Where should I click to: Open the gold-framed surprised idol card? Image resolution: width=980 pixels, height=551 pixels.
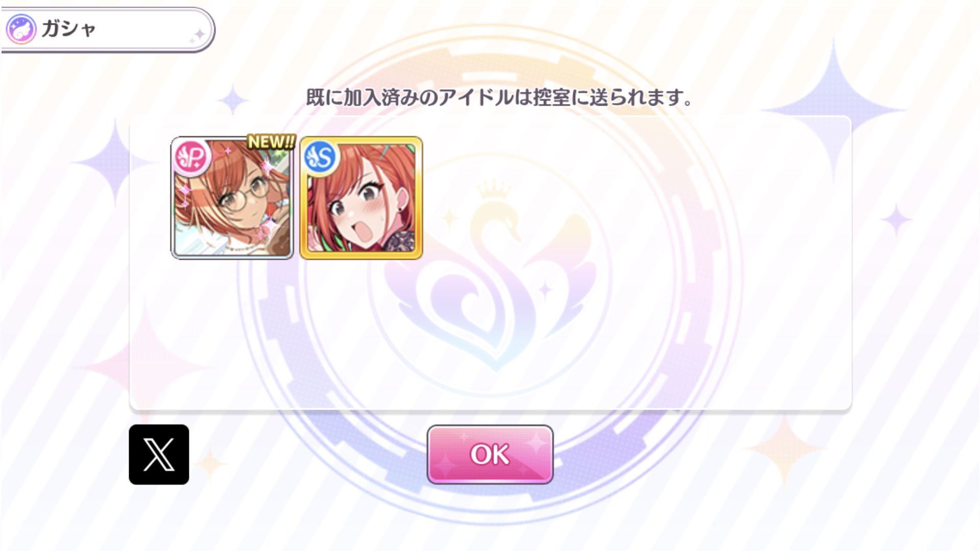[x=361, y=198]
